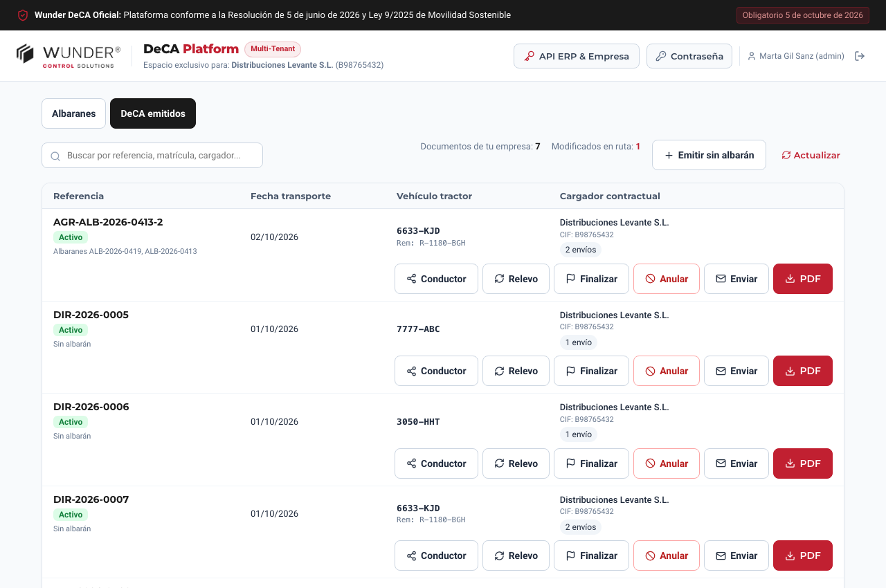
Task: Open the Contraseña dialog
Action: point(689,56)
